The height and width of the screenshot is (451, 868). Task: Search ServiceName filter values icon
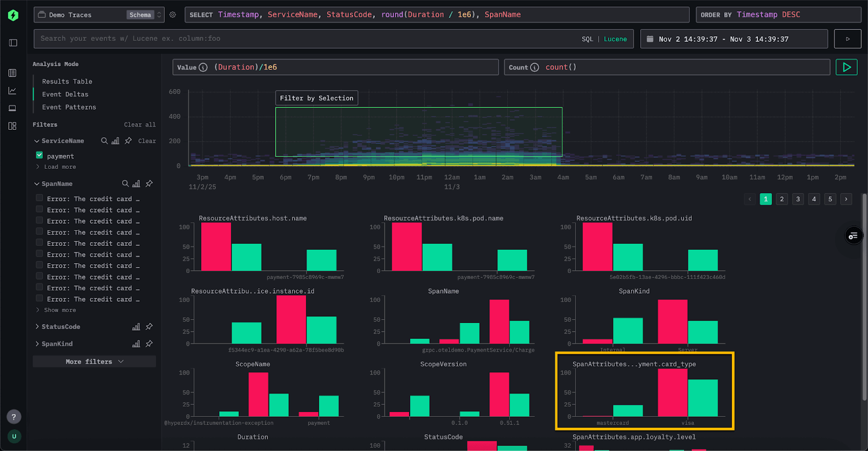pos(104,141)
